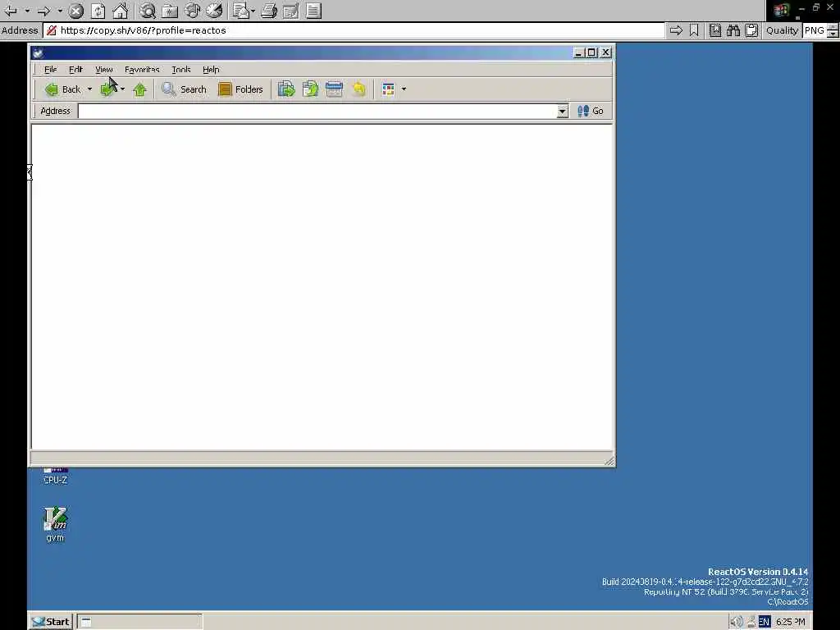840x630 pixels.
Task: Open the Explorer Back dropdown arrow
Action: [x=89, y=89]
